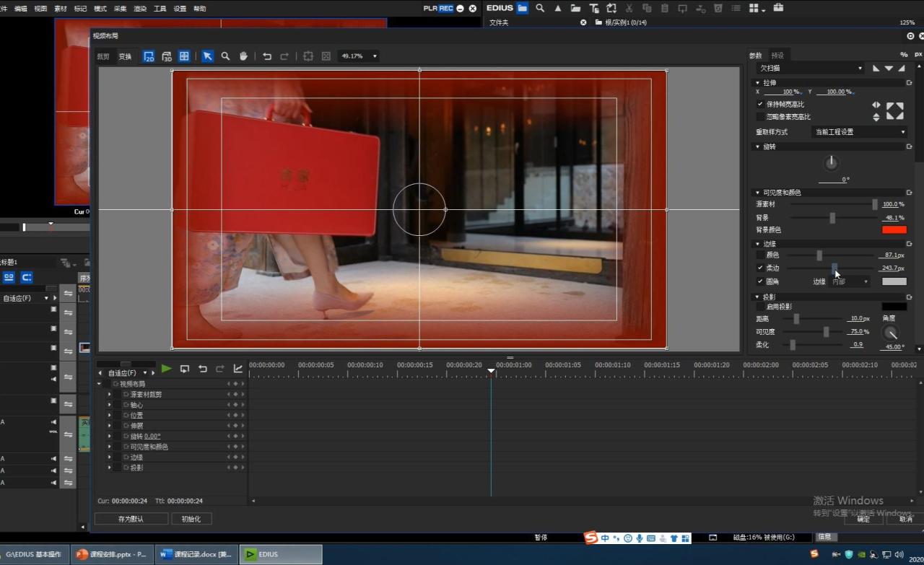Activate the hand pan tool
The height and width of the screenshot is (565, 924).
coord(243,56)
